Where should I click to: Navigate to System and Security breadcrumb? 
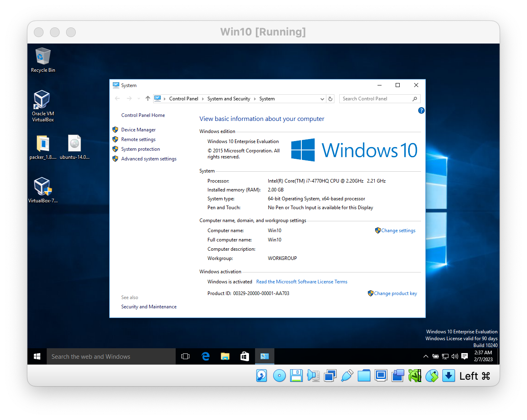point(228,99)
